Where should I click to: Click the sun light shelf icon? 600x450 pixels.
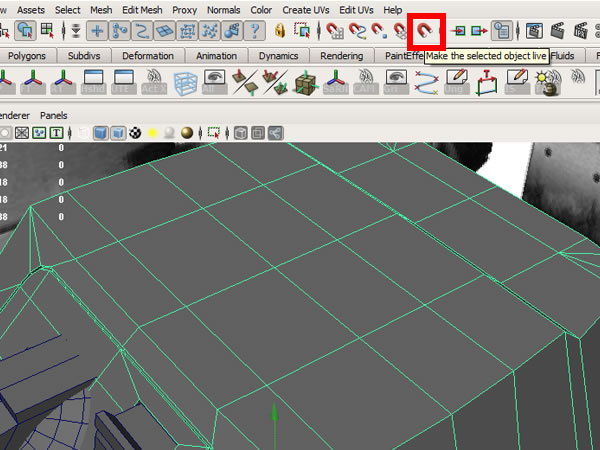pyautogui.click(x=547, y=83)
